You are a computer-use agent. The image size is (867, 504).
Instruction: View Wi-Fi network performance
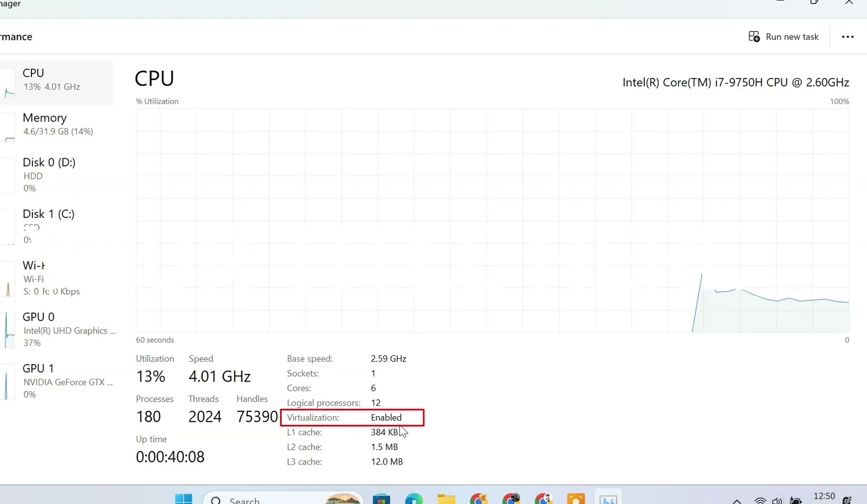pyautogui.click(x=56, y=277)
